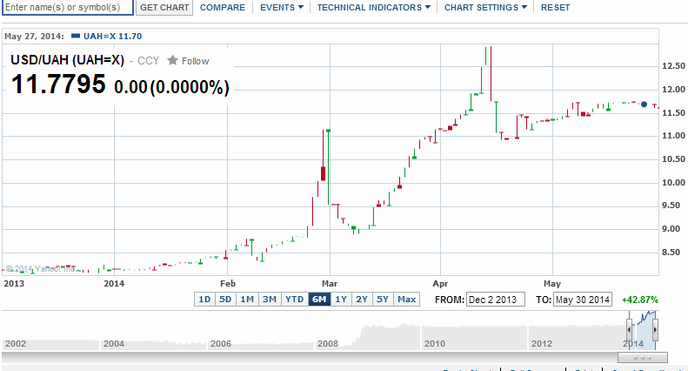
Task: Click the blue data point marker on chart
Action: click(x=644, y=104)
